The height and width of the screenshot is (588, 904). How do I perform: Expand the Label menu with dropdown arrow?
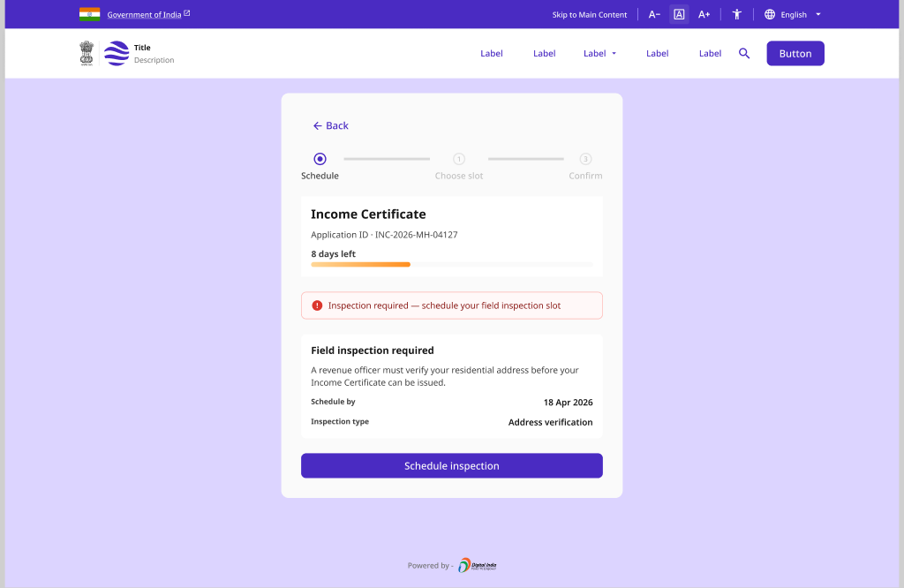click(x=599, y=53)
